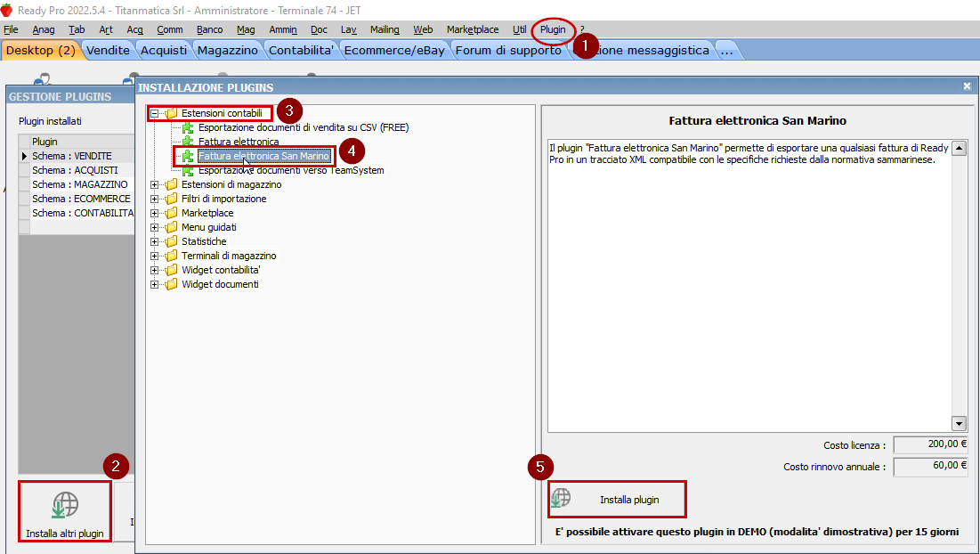Click the Statistiche folder icon
Viewport: 980px width, 554px height.
point(171,241)
